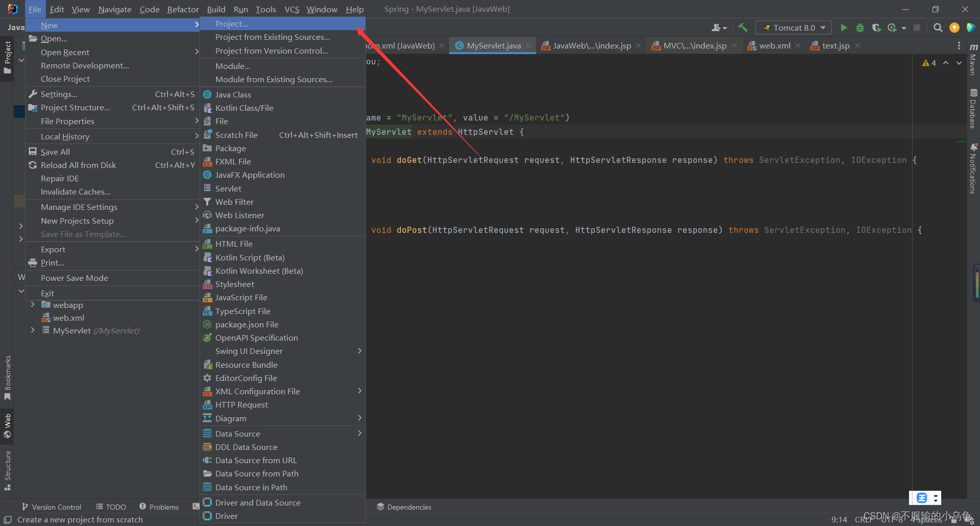Open Project Structure... dialog
The image size is (980, 526).
click(112, 107)
